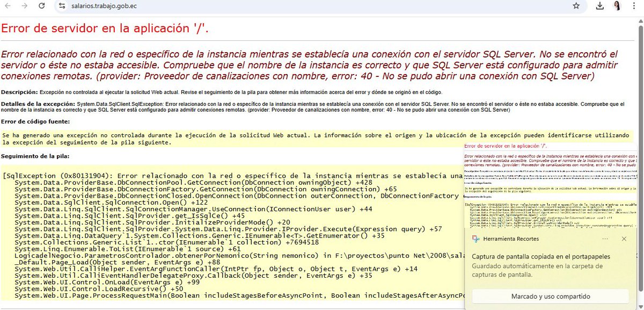
Task: Click the '[SqlException (0x80131904)' stack line
Action: pyautogui.click(x=233, y=176)
